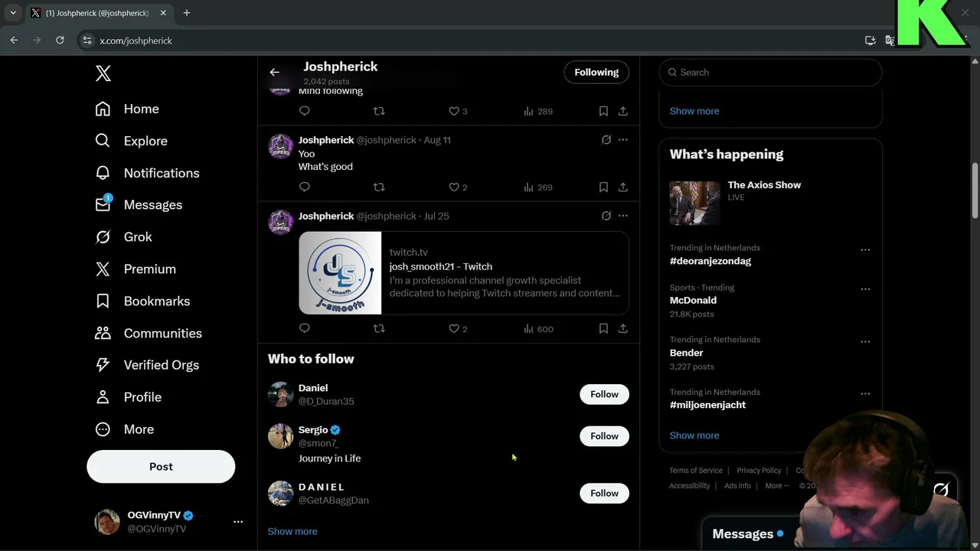Bookmark the Aug 11 post

603,187
